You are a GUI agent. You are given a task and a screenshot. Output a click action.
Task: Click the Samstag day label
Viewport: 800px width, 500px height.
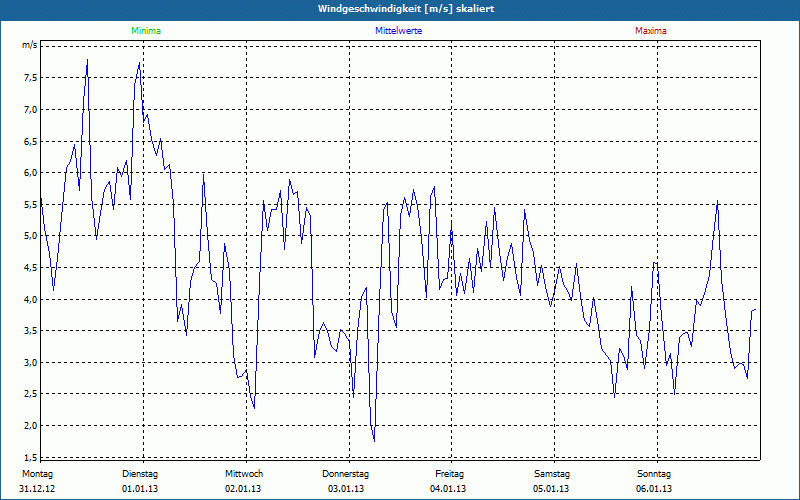[552, 474]
